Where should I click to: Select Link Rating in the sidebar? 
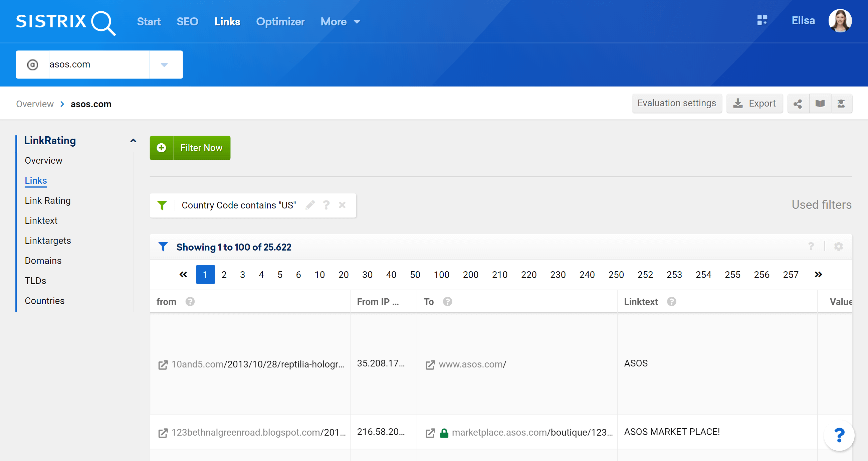click(47, 200)
